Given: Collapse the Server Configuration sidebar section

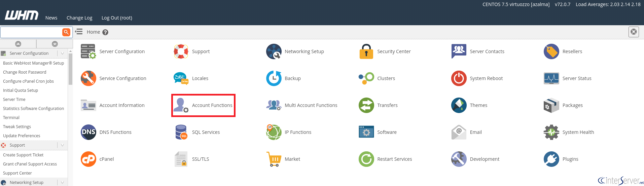Looking at the screenshot, I should click(62, 53).
